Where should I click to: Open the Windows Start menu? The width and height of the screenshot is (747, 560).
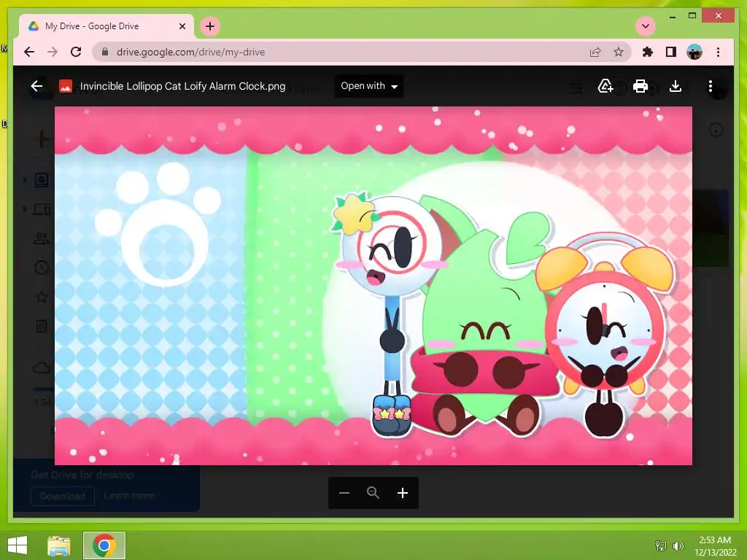18,545
